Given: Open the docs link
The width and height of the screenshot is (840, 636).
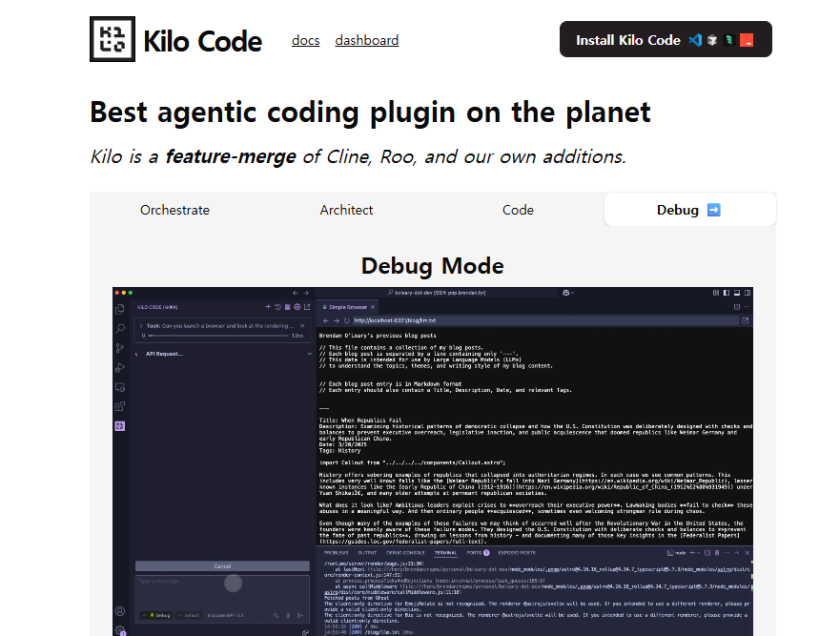Looking at the screenshot, I should [x=306, y=41].
